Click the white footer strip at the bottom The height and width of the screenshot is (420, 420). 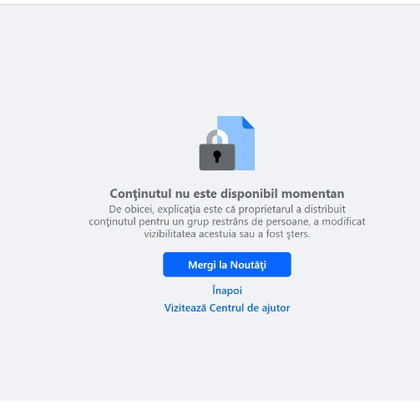tap(210, 410)
